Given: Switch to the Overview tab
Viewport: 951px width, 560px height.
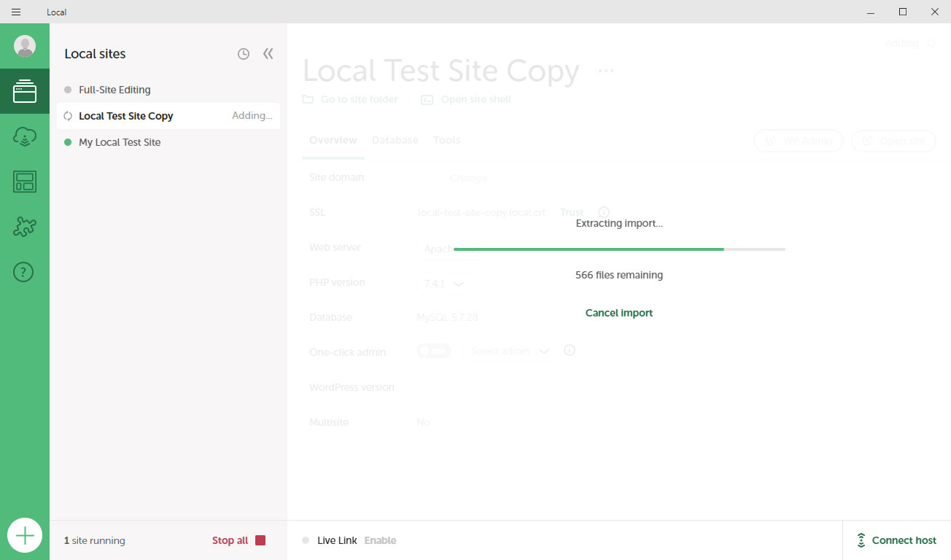Looking at the screenshot, I should coord(333,140).
